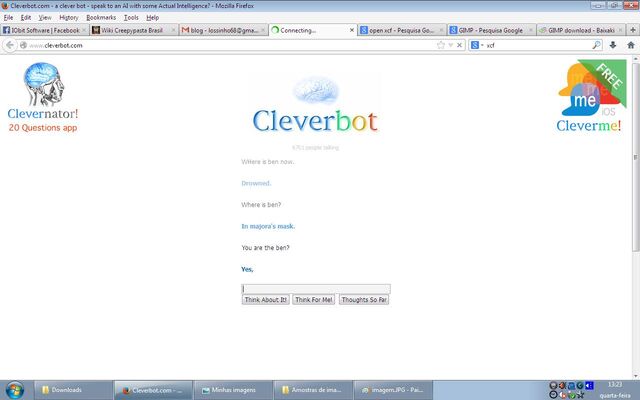
Task: Click the Think For Me! button
Action: (x=313, y=300)
